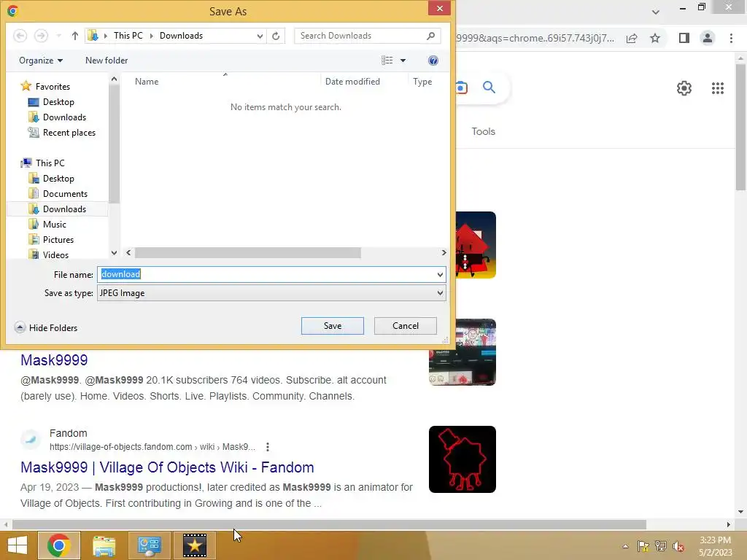Click the blue Google search magnifier
The width and height of the screenshot is (747, 560).
489,87
